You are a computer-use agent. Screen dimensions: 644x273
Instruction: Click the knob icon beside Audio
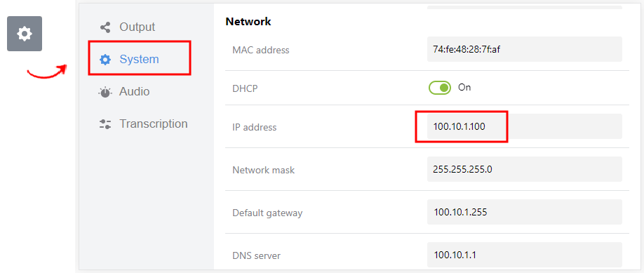click(x=105, y=92)
